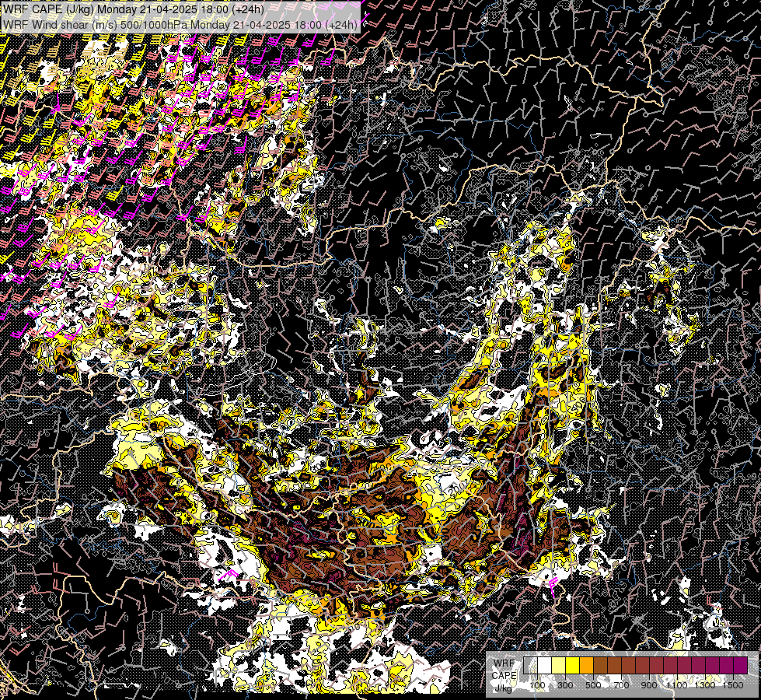Click the darkest purple swatch right of 1500
The image size is (761, 700).
pos(741,666)
